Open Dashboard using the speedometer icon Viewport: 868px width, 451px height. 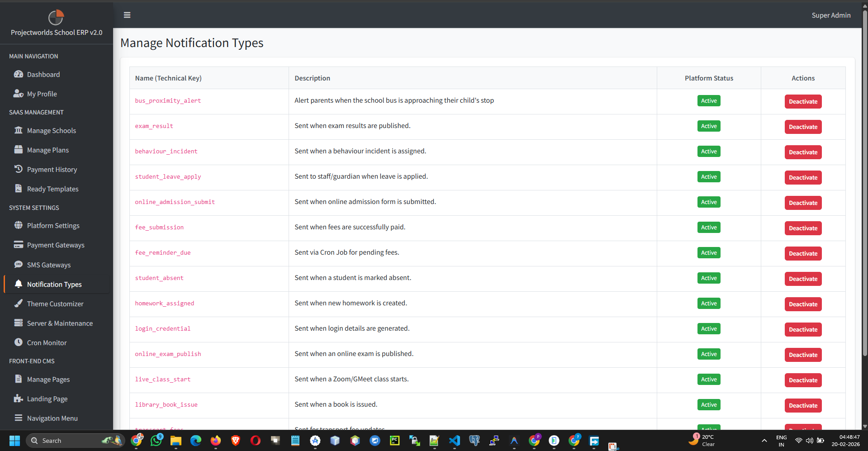pyautogui.click(x=19, y=74)
